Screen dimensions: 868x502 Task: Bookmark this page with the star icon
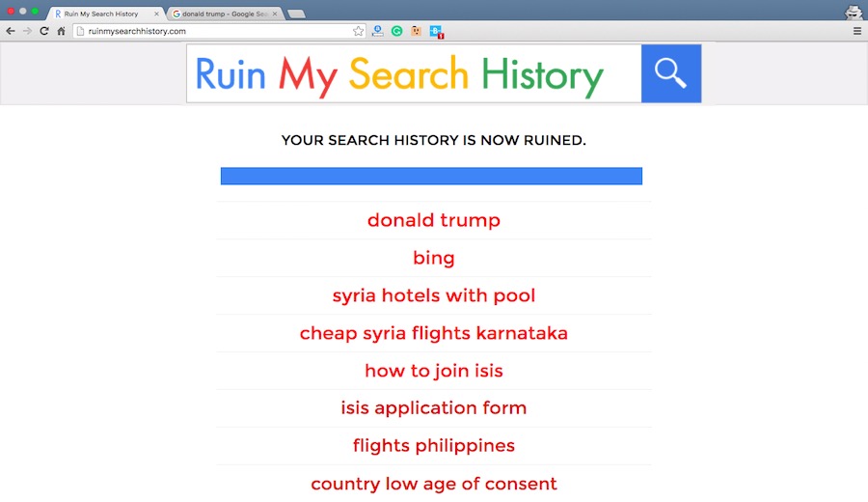359,31
